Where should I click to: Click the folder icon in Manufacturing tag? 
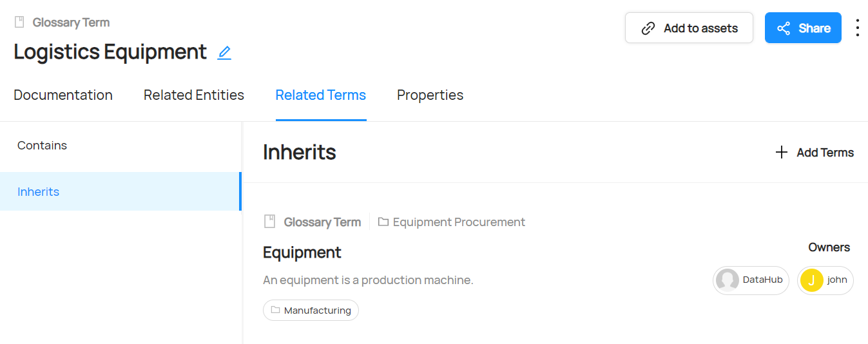click(276, 311)
